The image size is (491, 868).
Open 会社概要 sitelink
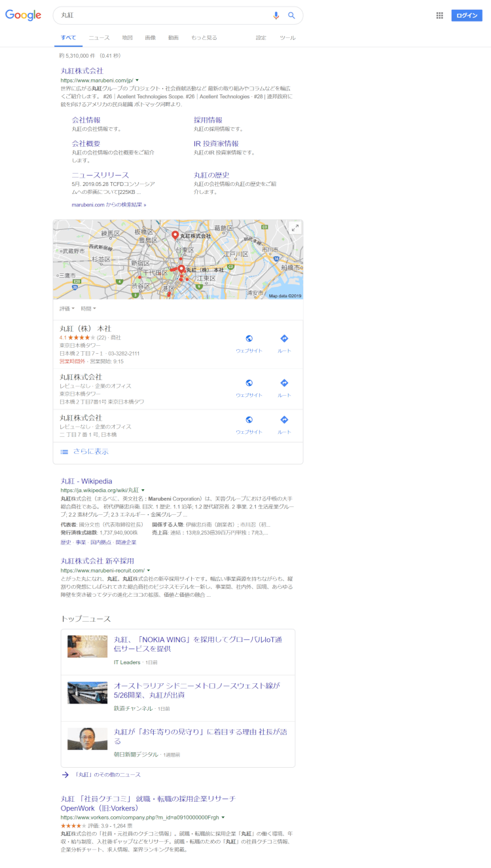pyautogui.click(x=86, y=143)
